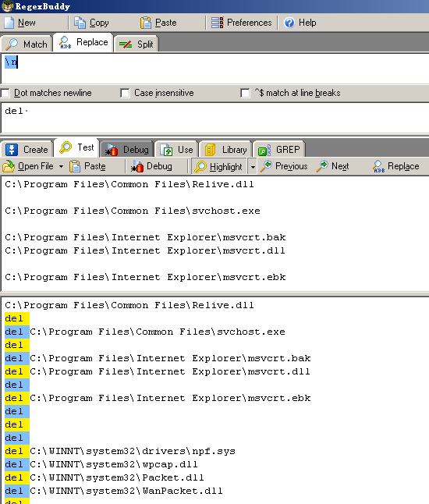The image size is (429, 504).
Task: Open the Highlight options dropdown arrow
Action: click(x=253, y=167)
